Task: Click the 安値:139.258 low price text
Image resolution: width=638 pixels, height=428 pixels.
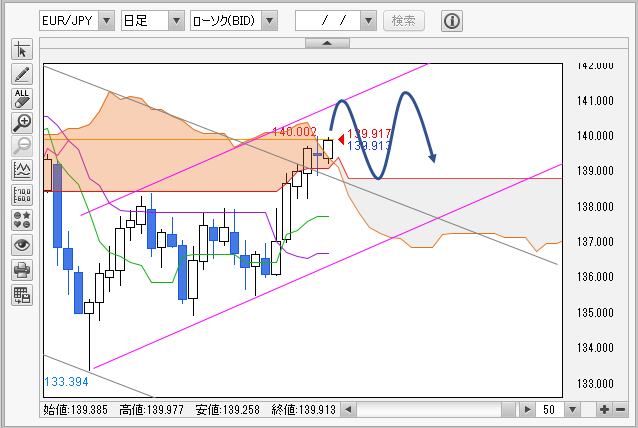Action: (x=227, y=410)
